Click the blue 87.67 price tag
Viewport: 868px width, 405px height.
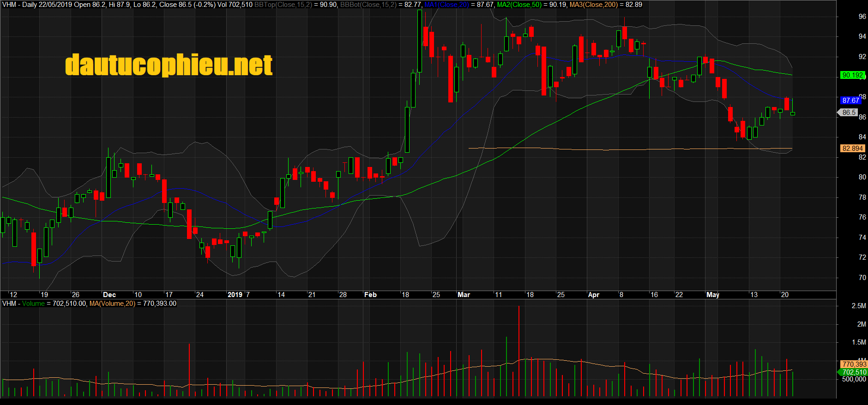click(x=850, y=101)
